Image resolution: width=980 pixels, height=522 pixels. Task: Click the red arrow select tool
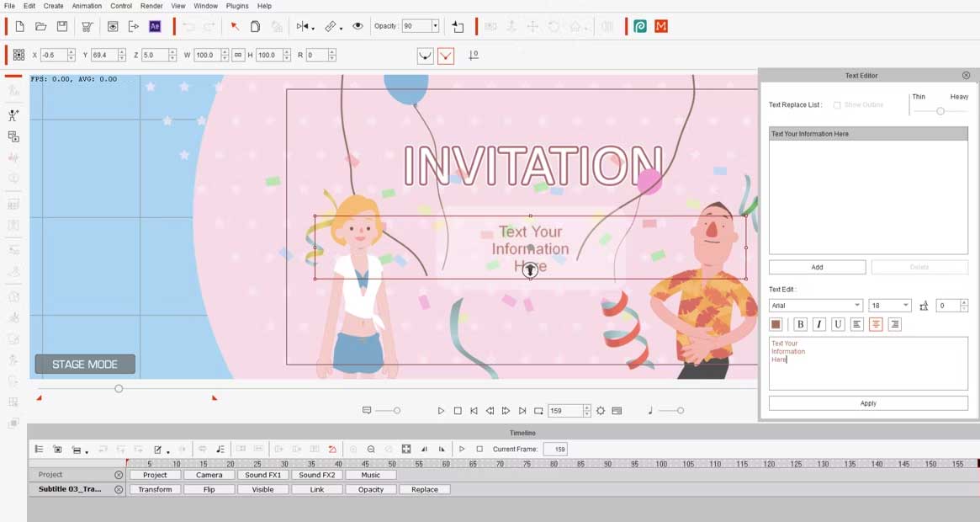click(x=235, y=27)
